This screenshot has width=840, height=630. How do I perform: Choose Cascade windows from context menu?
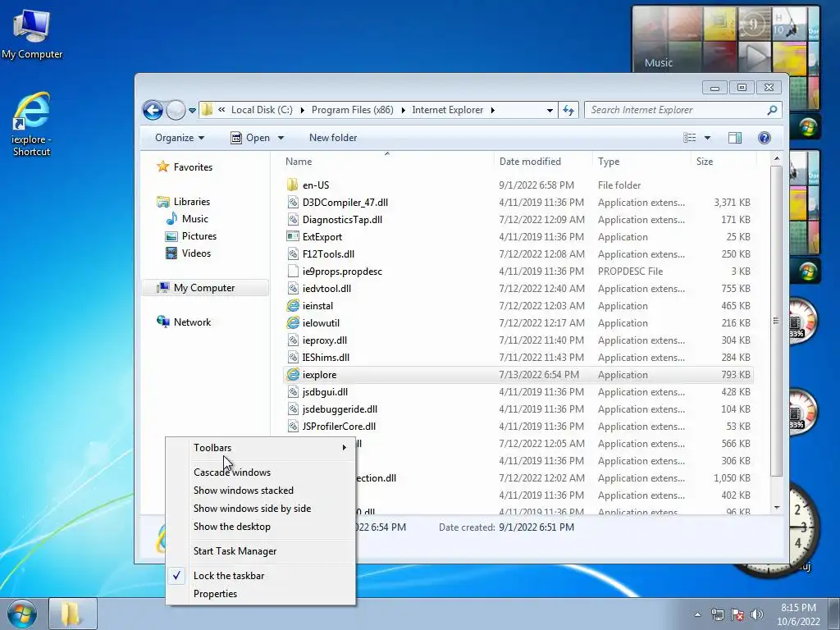[x=260, y=472]
